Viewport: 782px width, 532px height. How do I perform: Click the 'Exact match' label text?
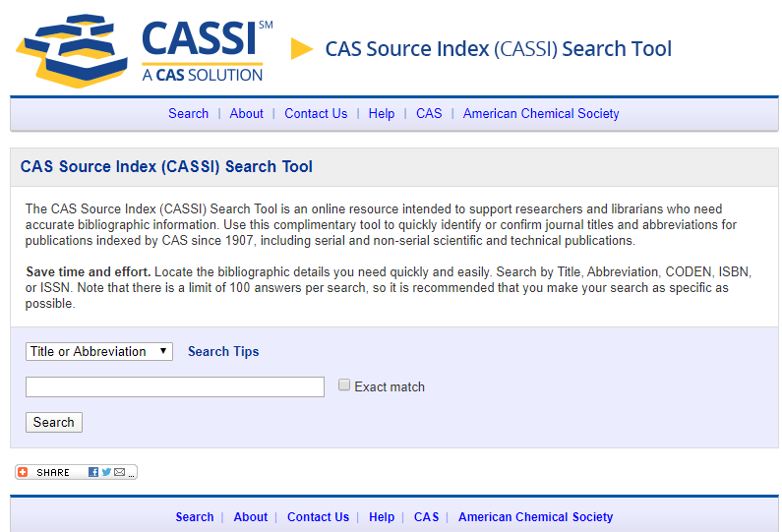point(390,386)
